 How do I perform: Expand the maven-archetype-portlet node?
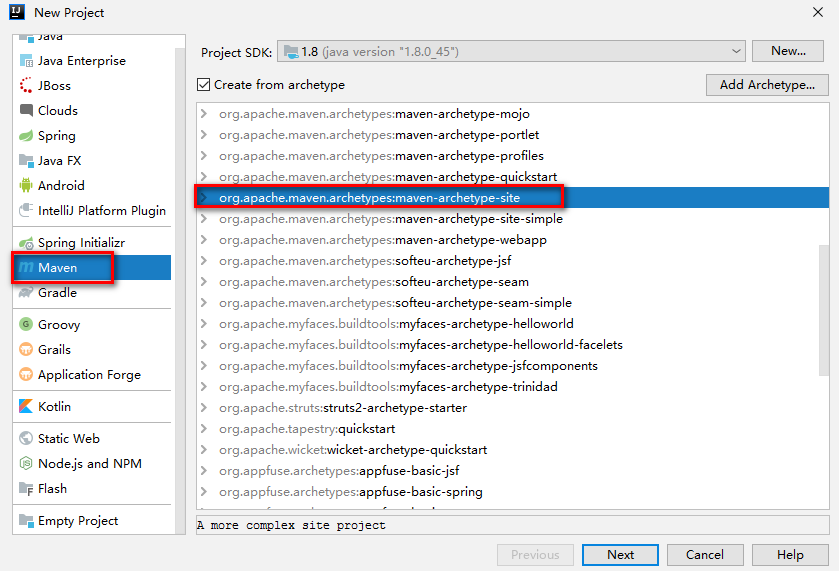click(x=204, y=134)
